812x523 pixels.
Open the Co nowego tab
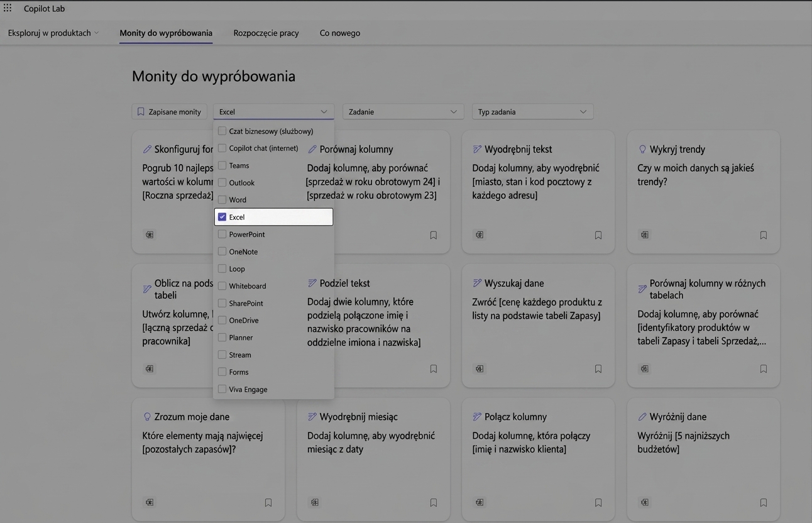[x=340, y=33]
